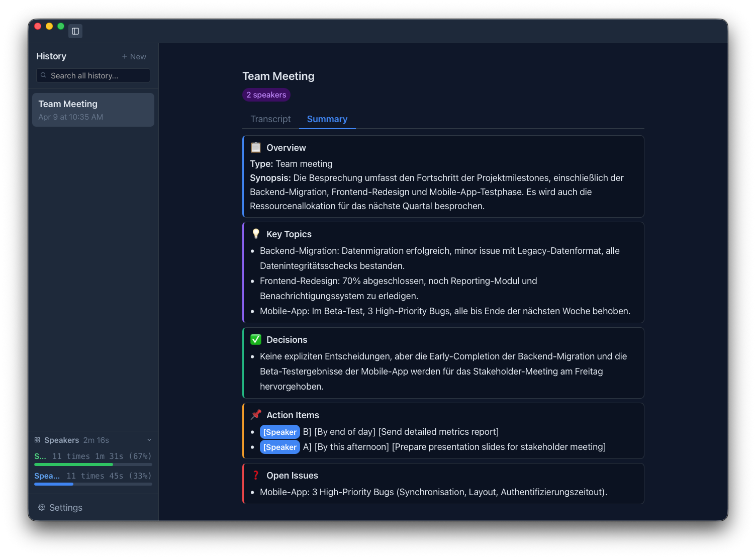Start a new recording with + New
Viewport: 756px width, 558px height.
point(134,57)
